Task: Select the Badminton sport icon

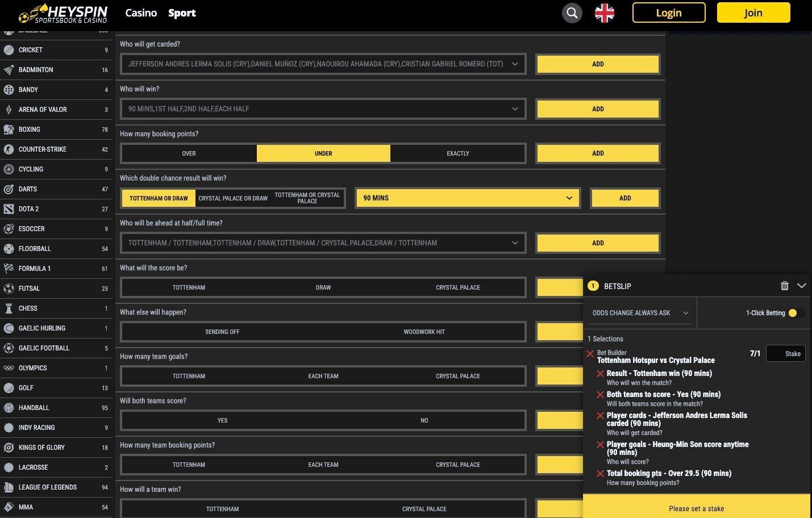Action: click(x=9, y=70)
